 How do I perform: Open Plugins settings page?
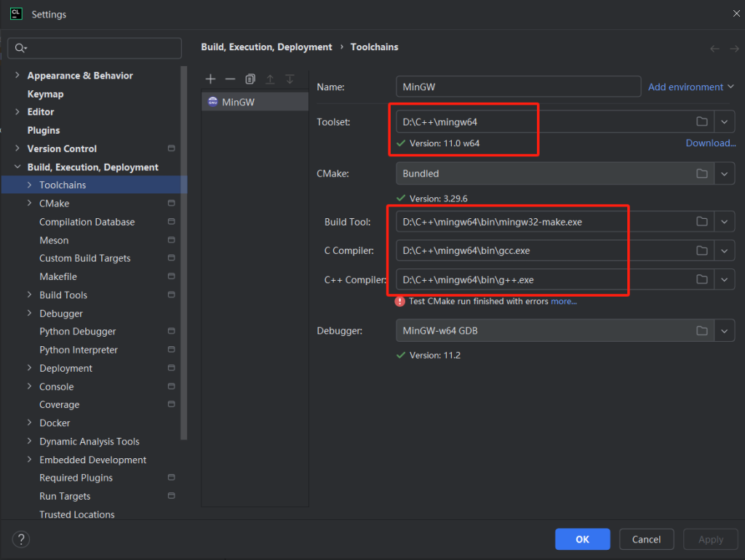(x=44, y=130)
